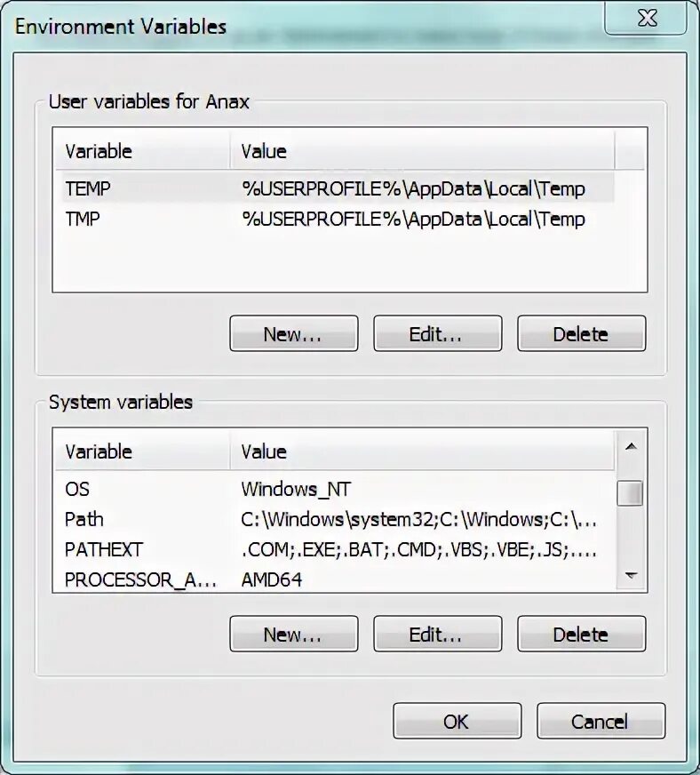700x775 pixels.
Task: Click Edit in System variables section
Action: coord(438,634)
